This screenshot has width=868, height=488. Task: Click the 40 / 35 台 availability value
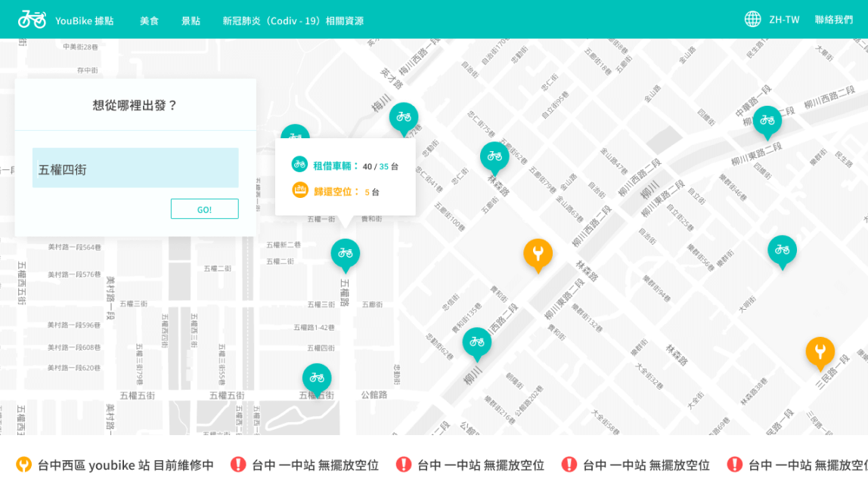pyautogui.click(x=380, y=166)
